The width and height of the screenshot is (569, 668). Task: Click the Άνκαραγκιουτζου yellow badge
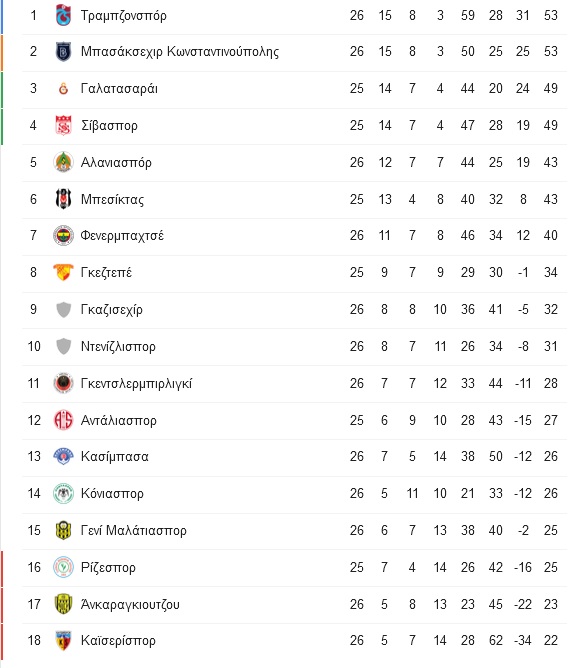point(63,604)
